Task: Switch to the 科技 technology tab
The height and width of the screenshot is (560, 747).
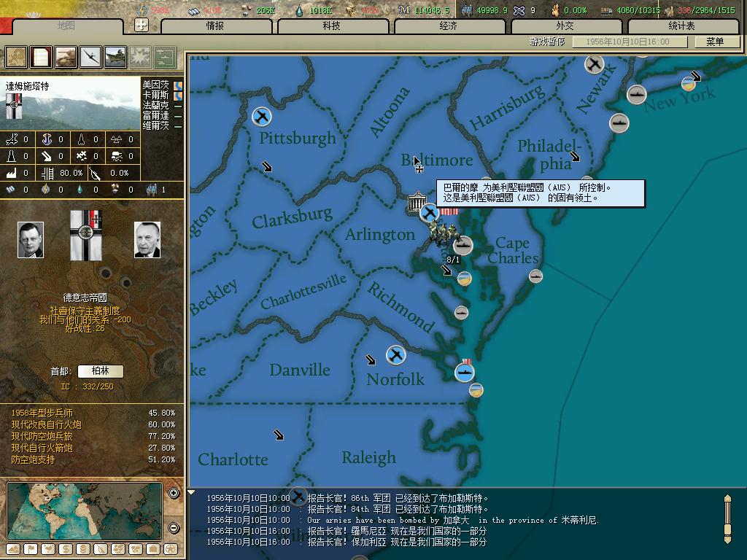Action: [x=332, y=26]
